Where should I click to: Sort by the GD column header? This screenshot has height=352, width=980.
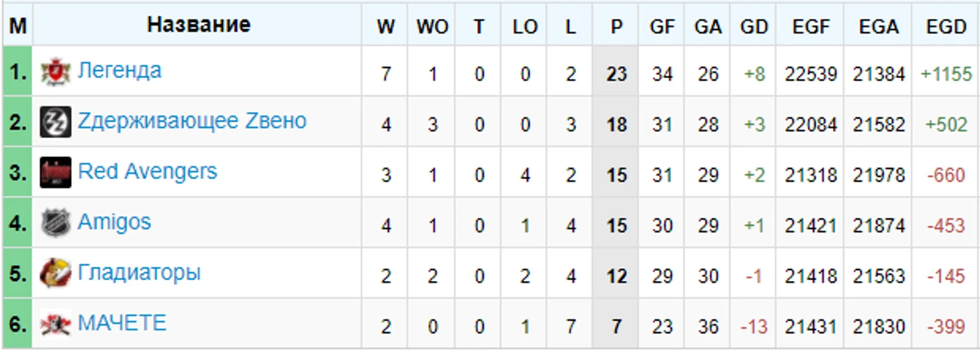coord(754,26)
